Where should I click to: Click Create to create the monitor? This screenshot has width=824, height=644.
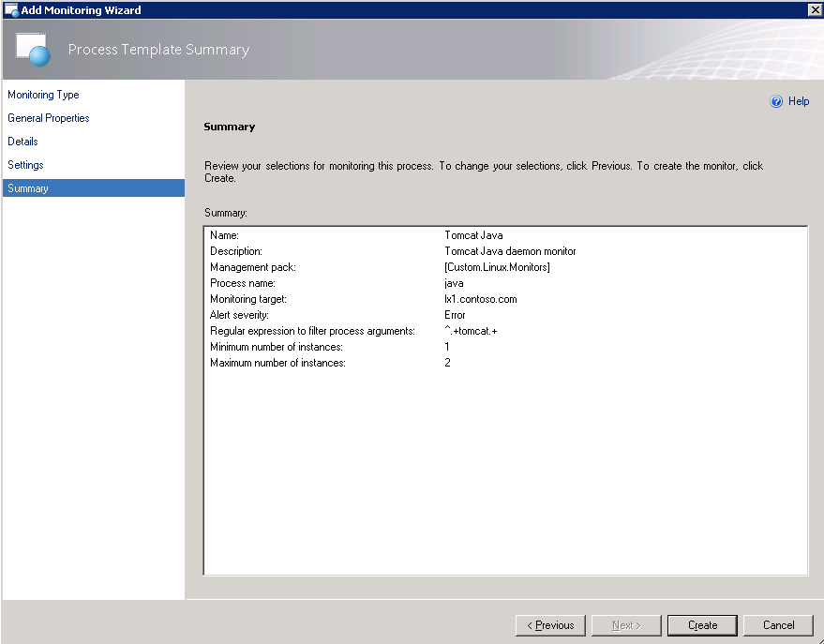pos(702,625)
